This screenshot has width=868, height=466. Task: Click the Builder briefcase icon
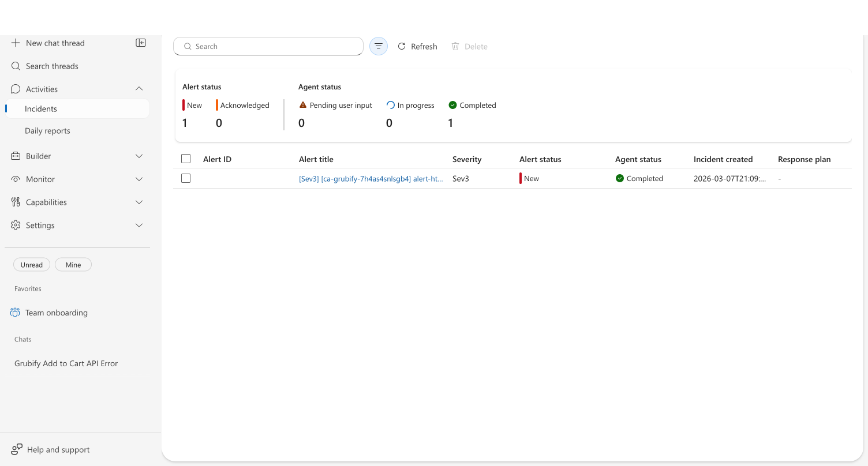click(x=16, y=156)
